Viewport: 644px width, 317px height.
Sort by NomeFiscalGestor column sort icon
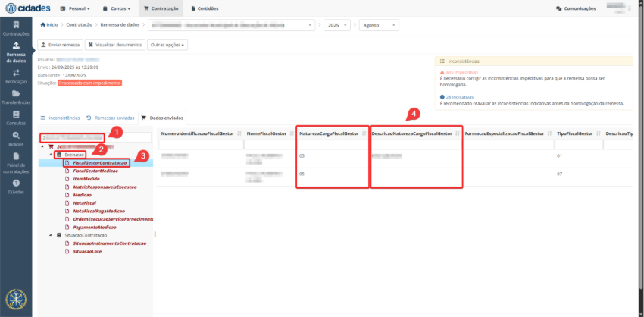288,133
